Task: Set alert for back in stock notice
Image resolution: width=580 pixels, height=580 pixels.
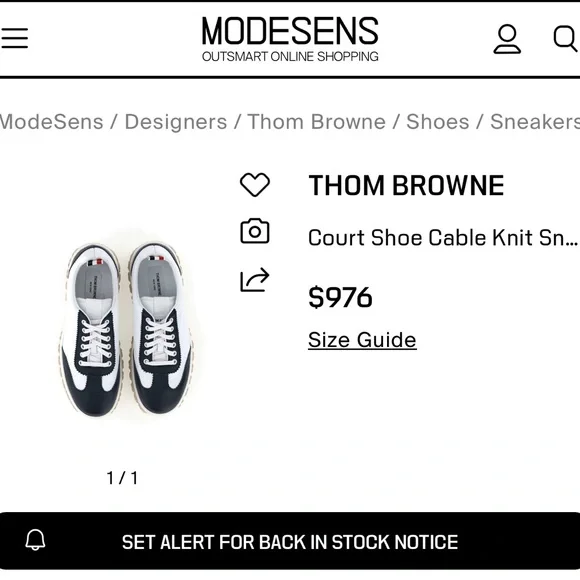Action: (x=290, y=541)
